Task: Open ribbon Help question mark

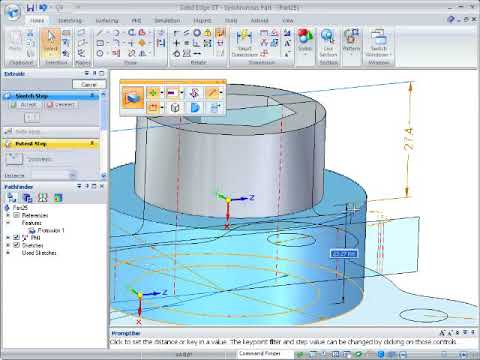Action: (x=451, y=20)
